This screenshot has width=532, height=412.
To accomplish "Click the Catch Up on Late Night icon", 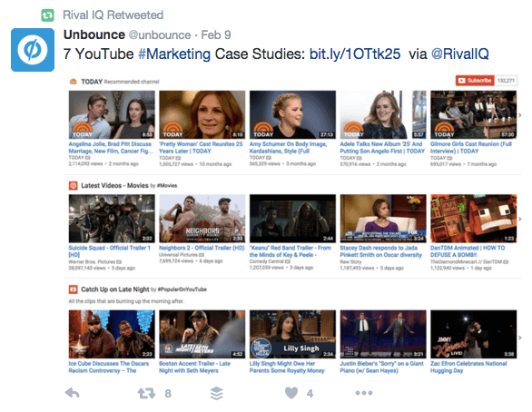I will (73, 289).
